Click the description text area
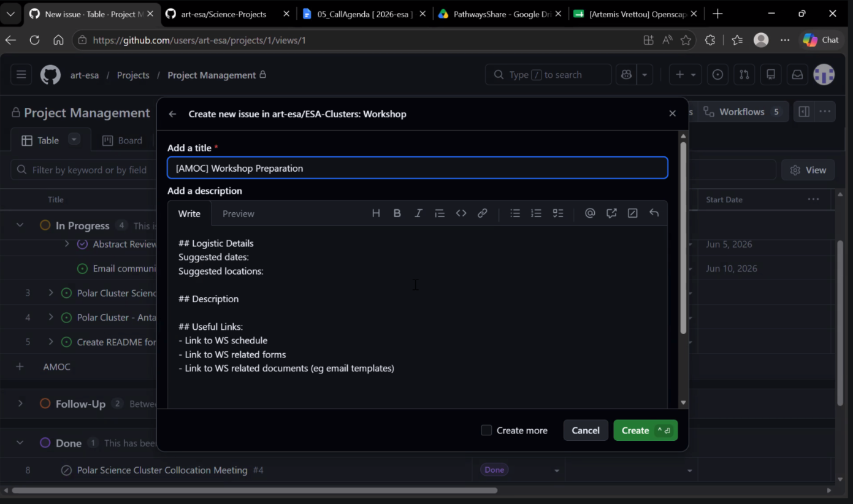The width and height of the screenshot is (853, 504). coord(418,316)
